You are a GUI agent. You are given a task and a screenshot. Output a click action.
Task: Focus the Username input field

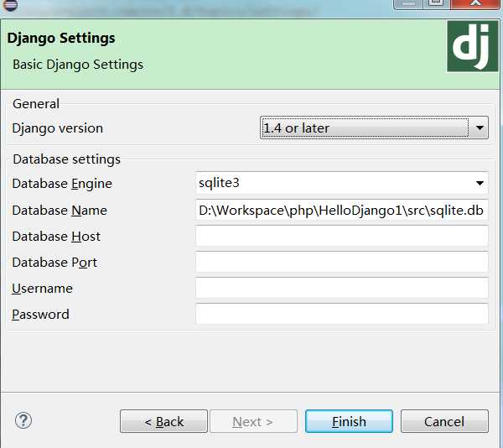(342, 289)
